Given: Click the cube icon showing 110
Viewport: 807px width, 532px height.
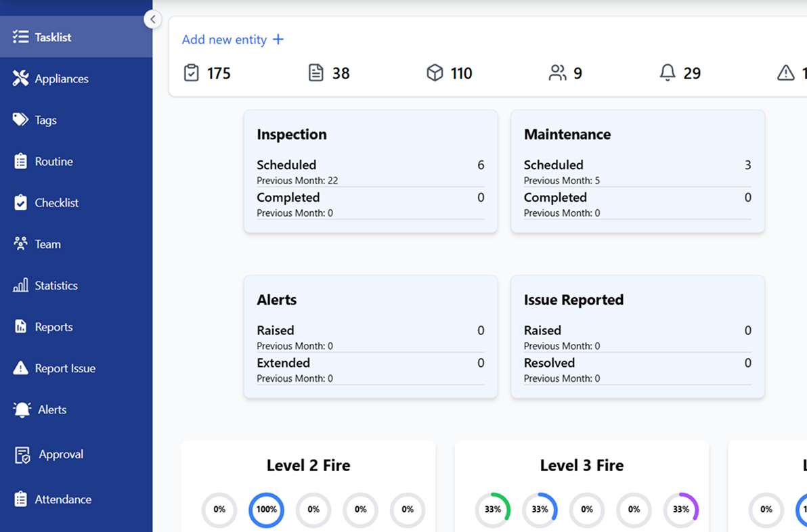Looking at the screenshot, I should 435,73.
